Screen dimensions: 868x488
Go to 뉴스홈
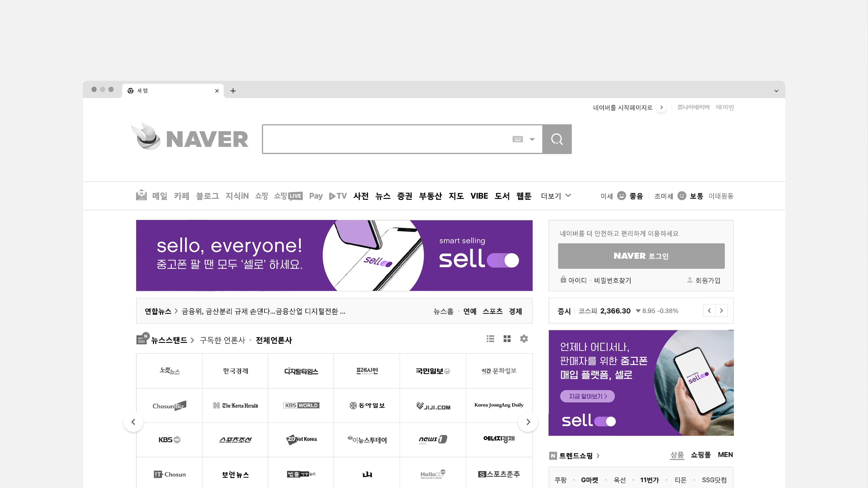tap(443, 311)
